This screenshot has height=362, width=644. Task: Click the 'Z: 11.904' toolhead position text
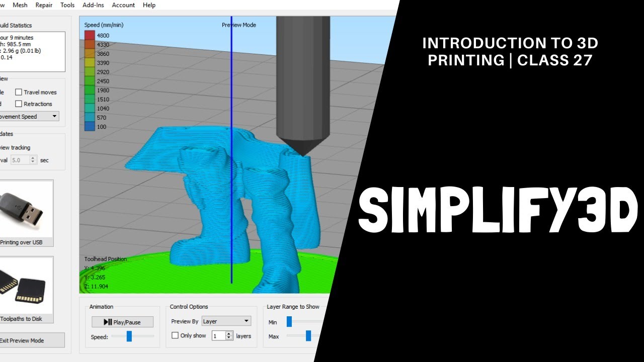tap(96, 287)
